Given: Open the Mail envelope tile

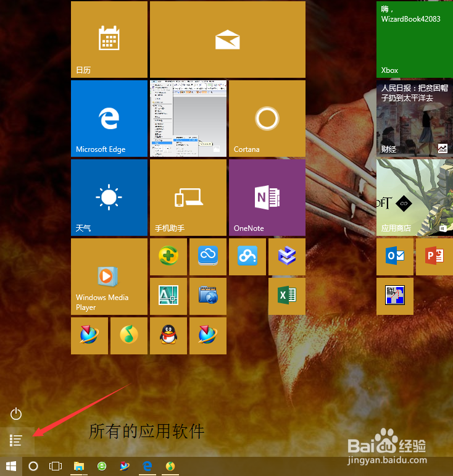Looking at the screenshot, I should coord(228,40).
